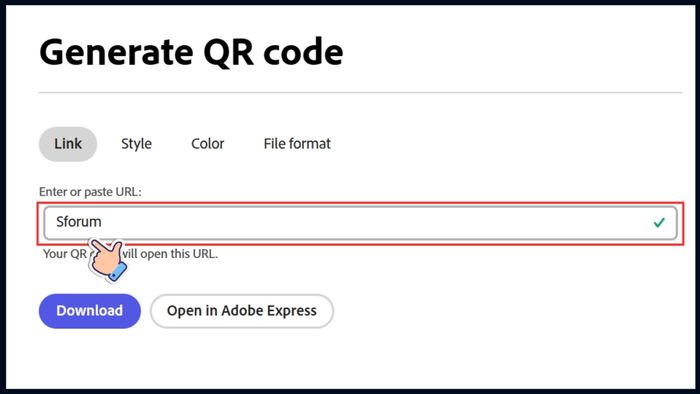Click Open in Adobe Express button
Screen dimensions: 700x394
pyautogui.click(x=242, y=311)
